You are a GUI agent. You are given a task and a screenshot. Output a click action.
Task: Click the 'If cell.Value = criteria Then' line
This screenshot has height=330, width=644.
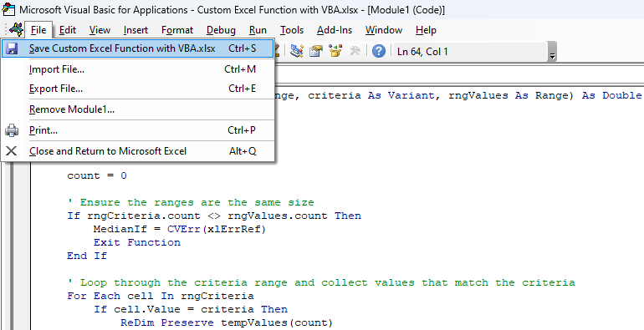pos(191,309)
